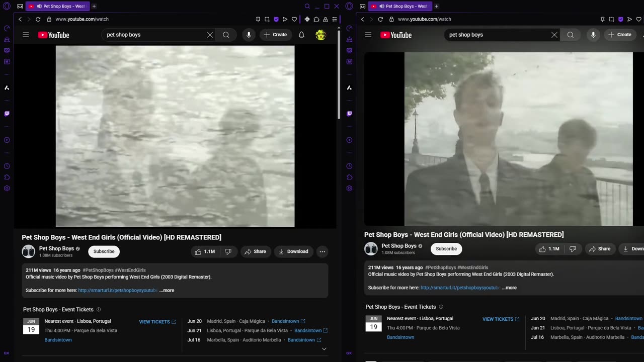Clear search text in left window
The height and width of the screenshot is (362, 644).
point(210,35)
